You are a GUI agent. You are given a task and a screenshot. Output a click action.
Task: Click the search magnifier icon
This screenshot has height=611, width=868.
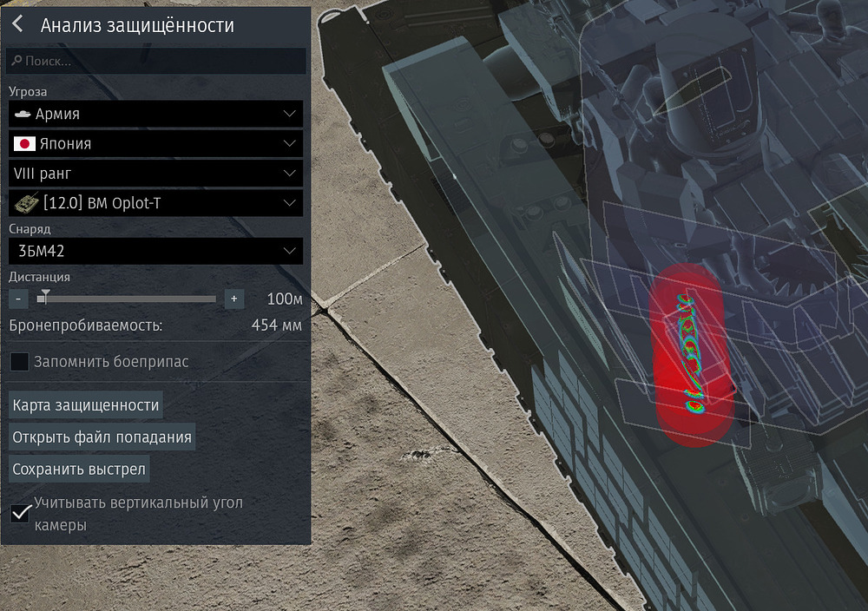(16, 61)
